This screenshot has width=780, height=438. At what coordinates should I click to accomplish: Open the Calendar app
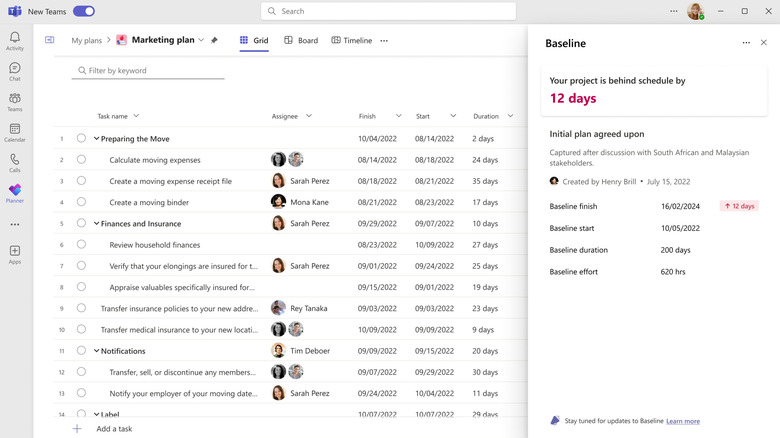[x=14, y=132]
